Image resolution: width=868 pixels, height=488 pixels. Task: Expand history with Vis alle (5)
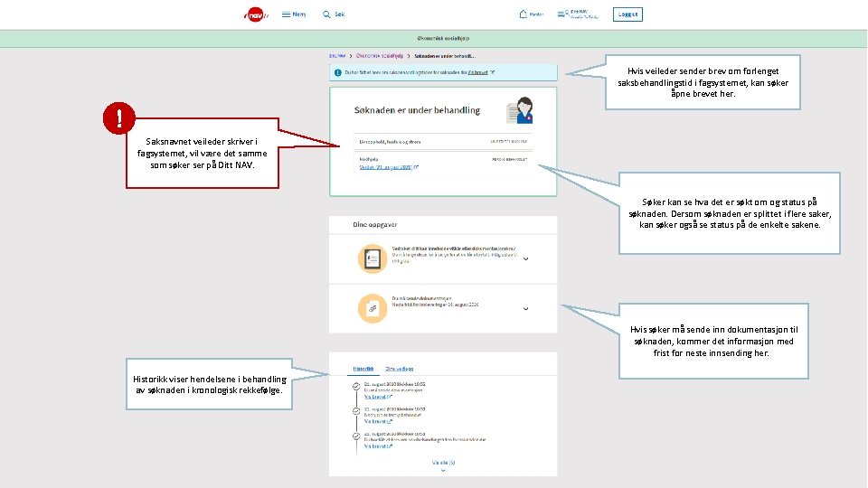tap(443, 465)
